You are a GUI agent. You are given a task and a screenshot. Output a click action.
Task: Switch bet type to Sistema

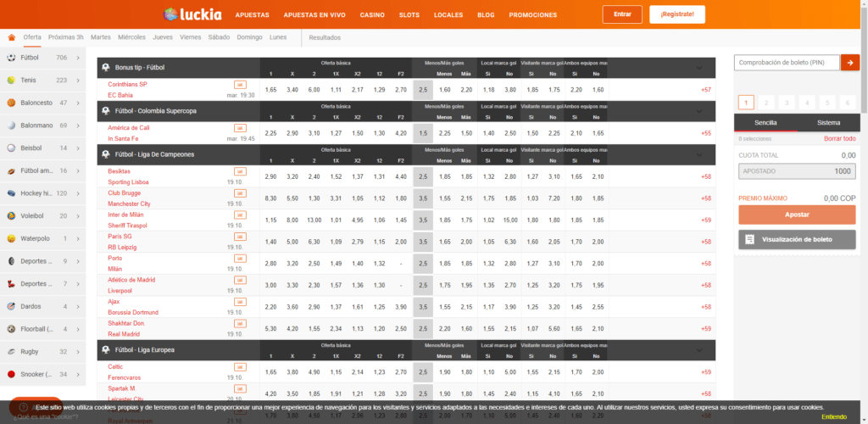[828, 123]
